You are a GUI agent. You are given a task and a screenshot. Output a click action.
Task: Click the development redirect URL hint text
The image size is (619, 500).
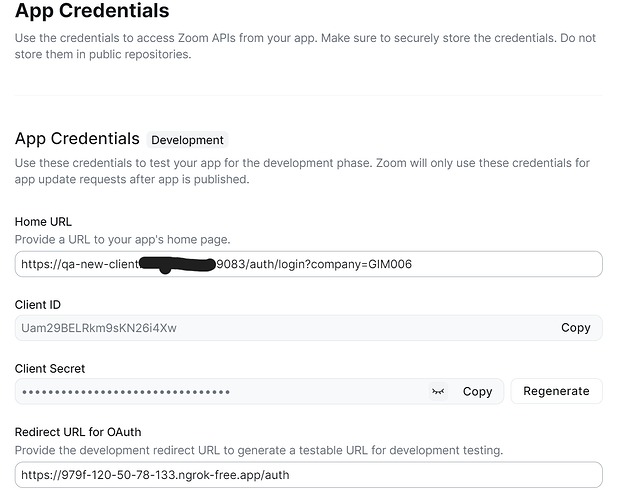[x=258, y=450]
